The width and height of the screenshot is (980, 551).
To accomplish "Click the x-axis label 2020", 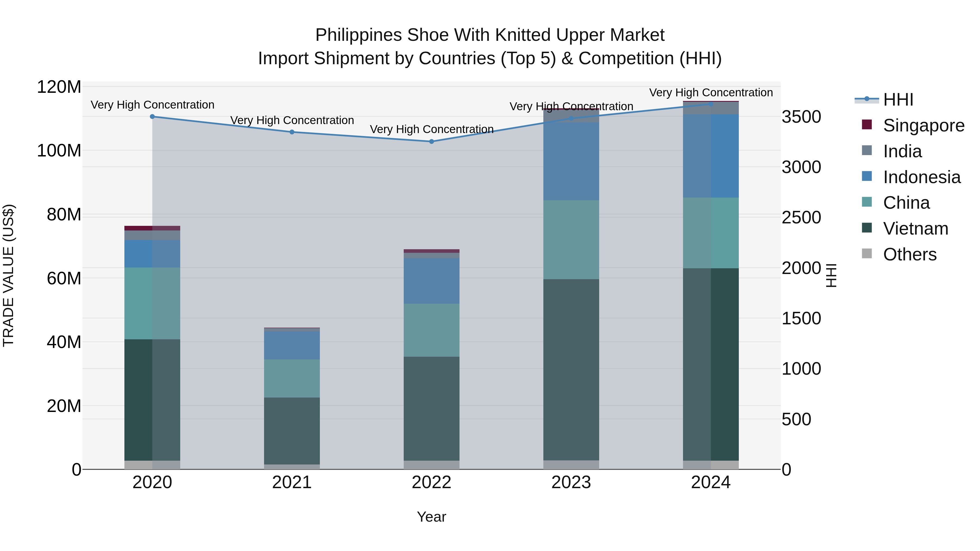I will 152,482.
